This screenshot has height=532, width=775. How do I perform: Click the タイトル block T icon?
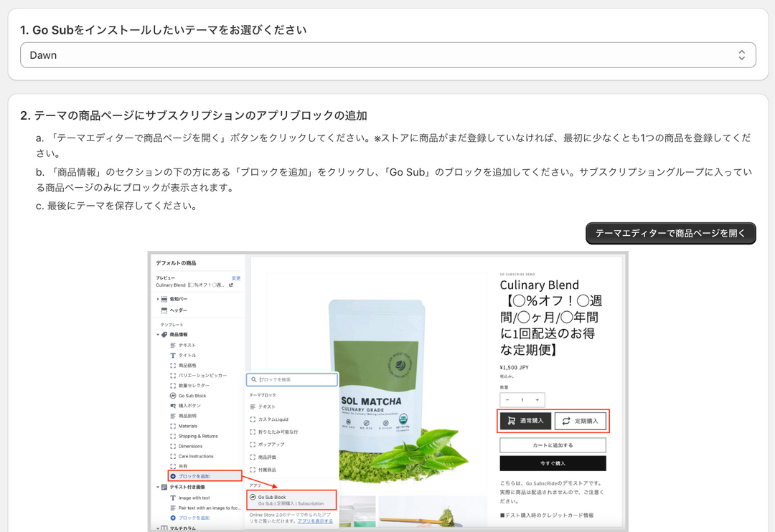173,356
